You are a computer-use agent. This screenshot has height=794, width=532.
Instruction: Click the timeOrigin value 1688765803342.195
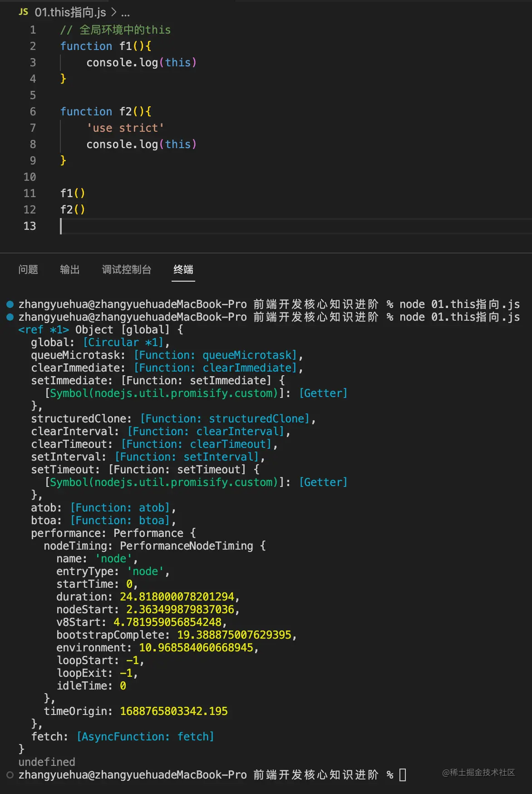click(174, 711)
